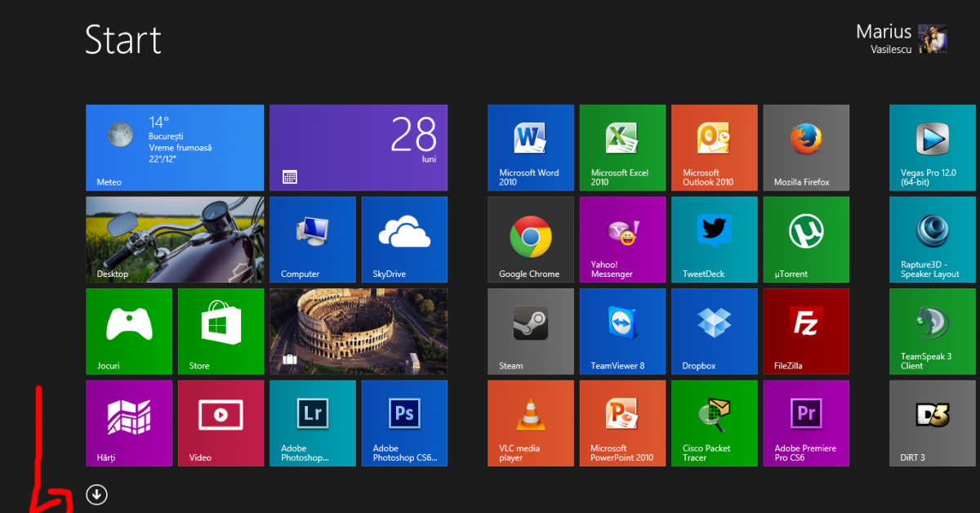Launch Microsoft Word 2010

pos(531,148)
